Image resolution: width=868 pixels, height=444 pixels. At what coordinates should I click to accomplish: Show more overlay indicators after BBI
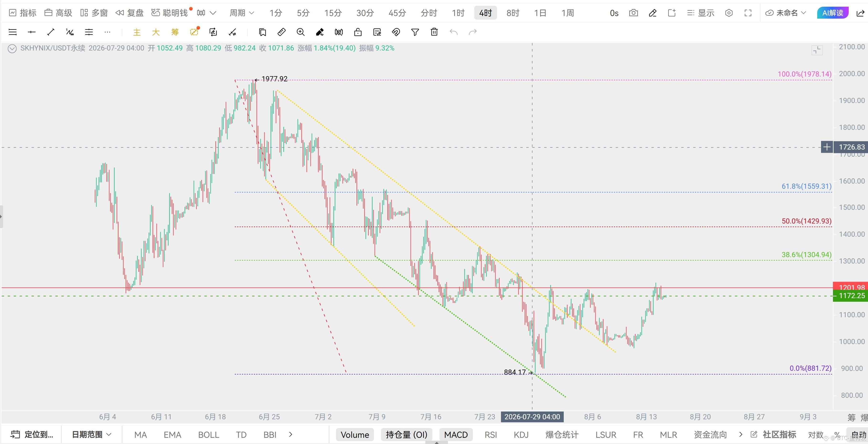tap(291, 434)
